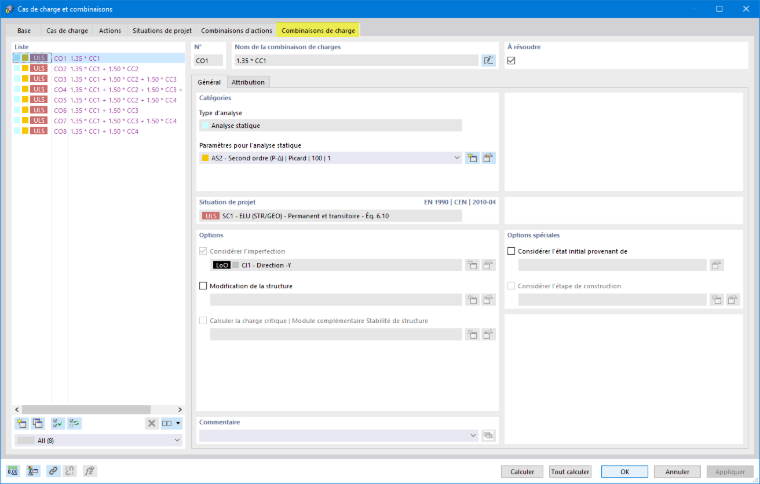Select row CO1 in the list
This screenshot has width=760, height=484.
coord(98,58)
